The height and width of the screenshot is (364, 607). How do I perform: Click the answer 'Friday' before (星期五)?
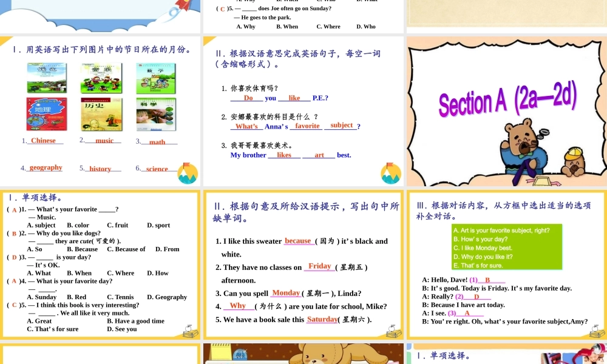click(320, 266)
